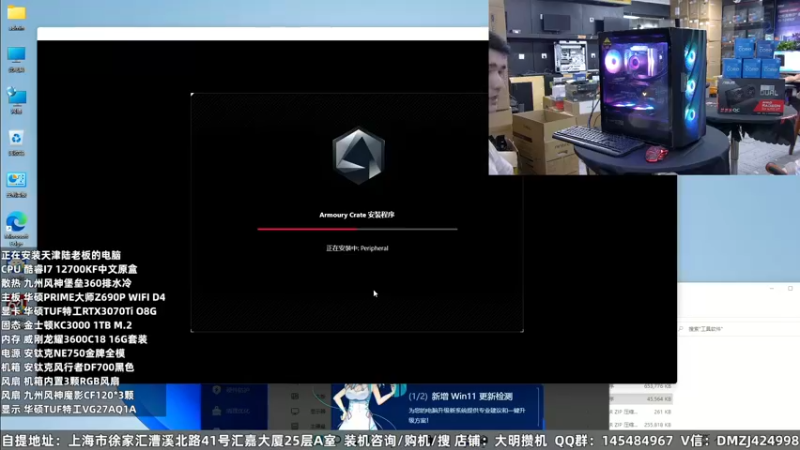Viewport: 800px width, 450px height.
Task: Click the toolbox icon in background app sidebar
Action: point(216,411)
